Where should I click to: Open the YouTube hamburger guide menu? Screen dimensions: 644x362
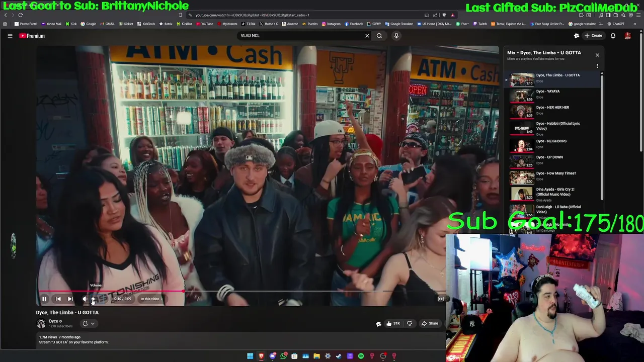[x=10, y=36]
